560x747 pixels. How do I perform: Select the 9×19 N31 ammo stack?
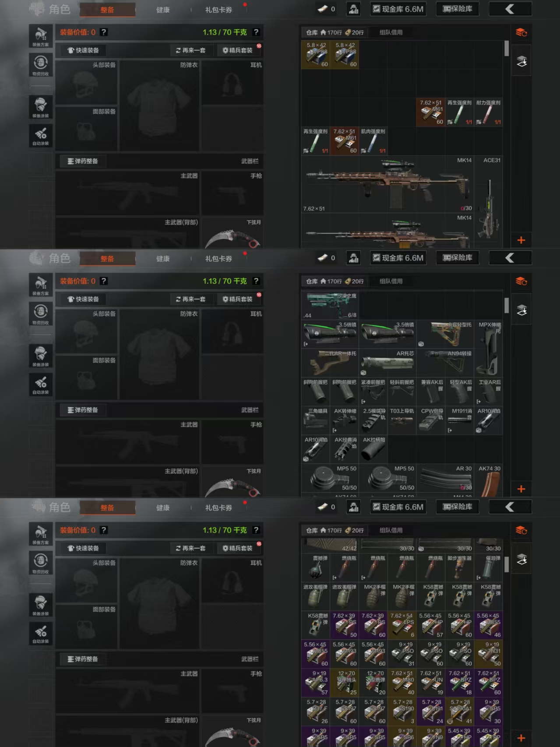[x=489, y=654]
